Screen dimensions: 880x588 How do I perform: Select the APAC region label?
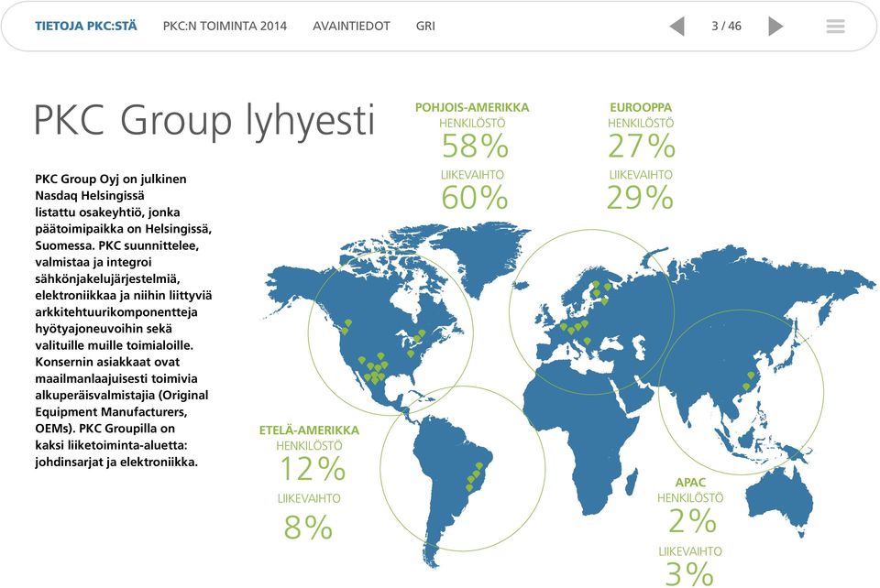690,483
